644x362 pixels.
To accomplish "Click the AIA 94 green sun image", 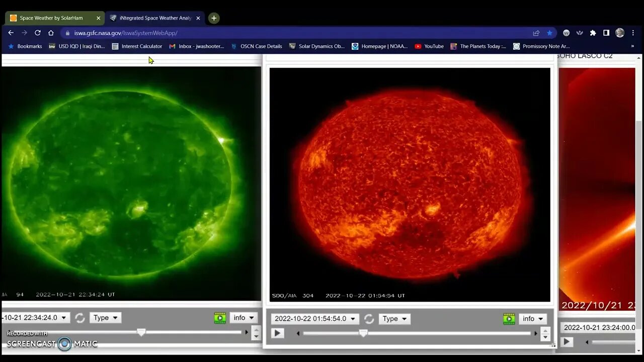I will click(x=131, y=184).
